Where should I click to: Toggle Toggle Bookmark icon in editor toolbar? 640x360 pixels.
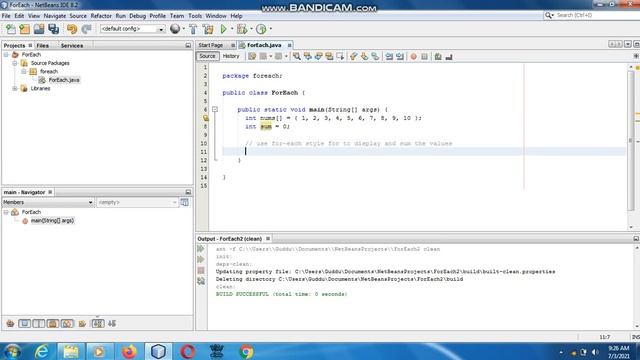coord(375,56)
